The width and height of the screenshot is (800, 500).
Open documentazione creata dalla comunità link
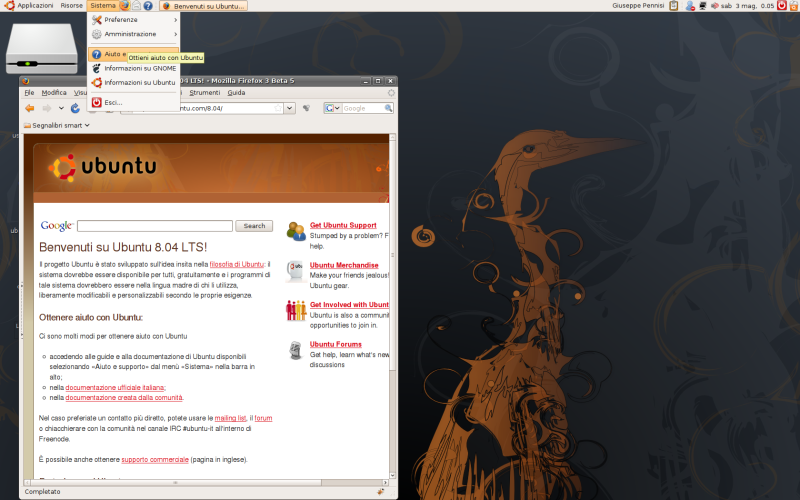pyautogui.click(x=124, y=398)
